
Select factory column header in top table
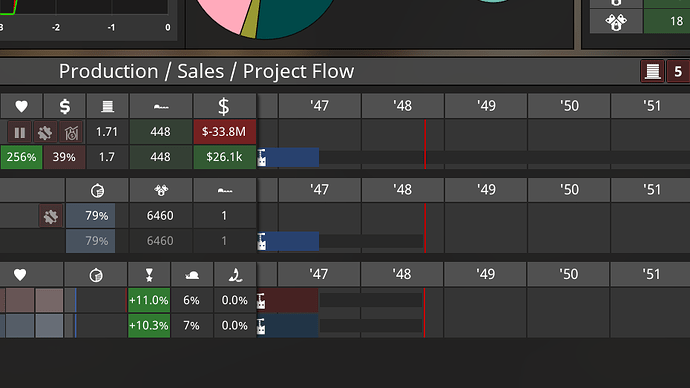[x=107, y=106]
